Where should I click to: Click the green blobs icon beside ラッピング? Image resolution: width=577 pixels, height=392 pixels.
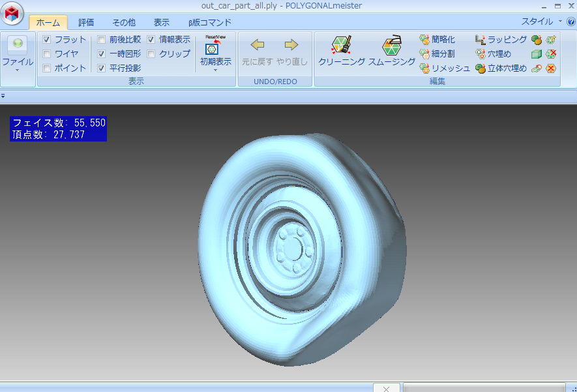tap(537, 39)
